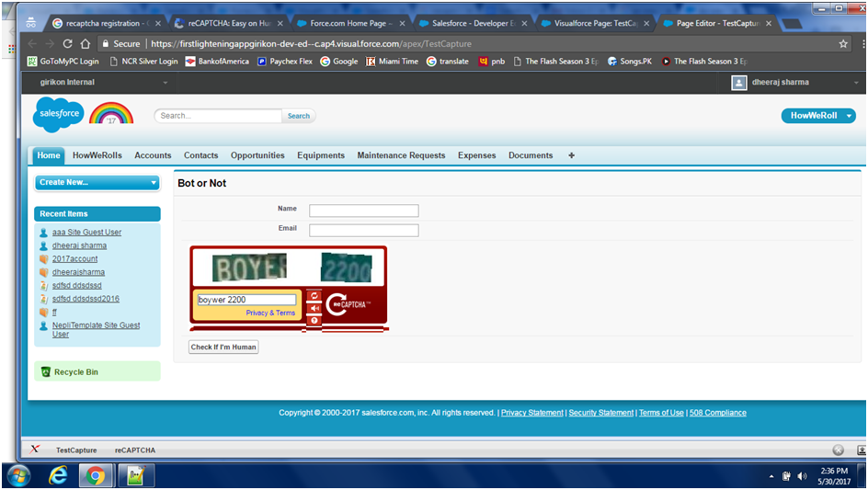Open the Equipments tab
This screenshot has height=490, width=868.
pyautogui.click(x=321, y=155)
